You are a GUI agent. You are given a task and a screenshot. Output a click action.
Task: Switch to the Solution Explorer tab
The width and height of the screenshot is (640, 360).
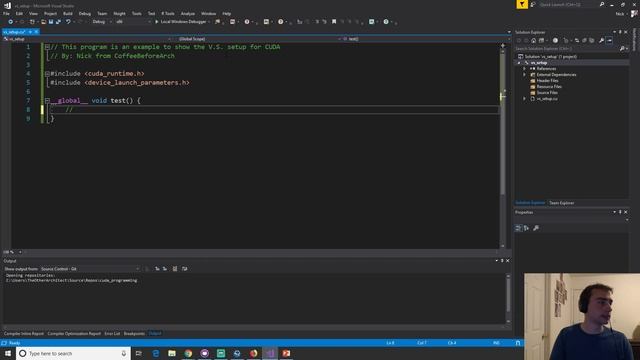tap(530, 203)
